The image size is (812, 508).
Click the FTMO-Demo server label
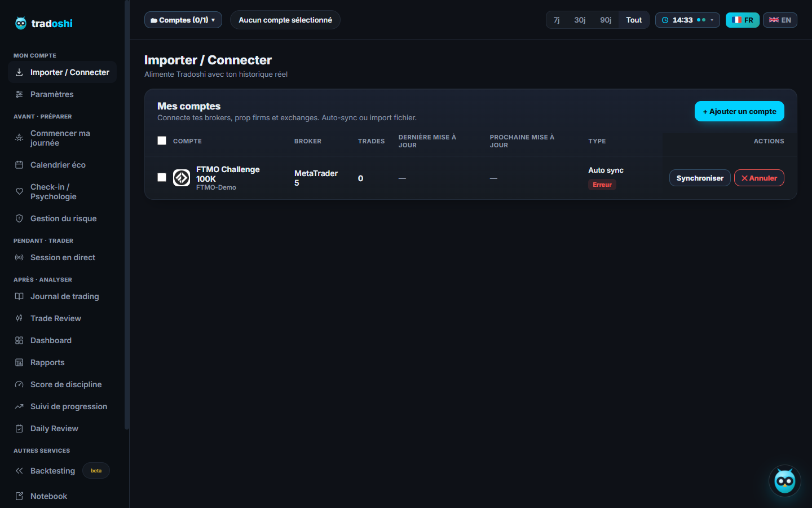tap(216, 187)
